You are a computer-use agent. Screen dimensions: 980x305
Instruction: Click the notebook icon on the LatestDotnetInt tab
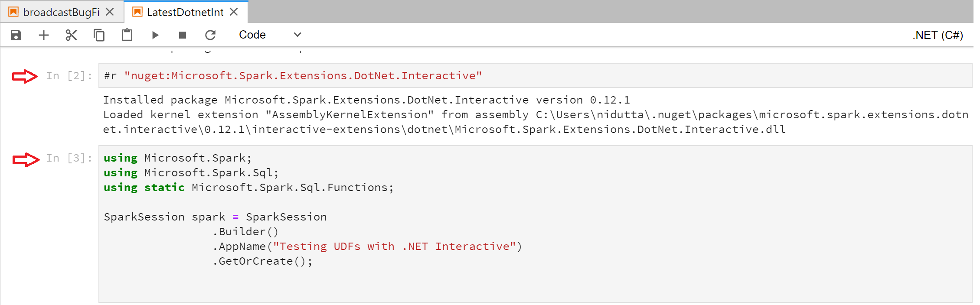pyautogui.click(x=137, y=12)
